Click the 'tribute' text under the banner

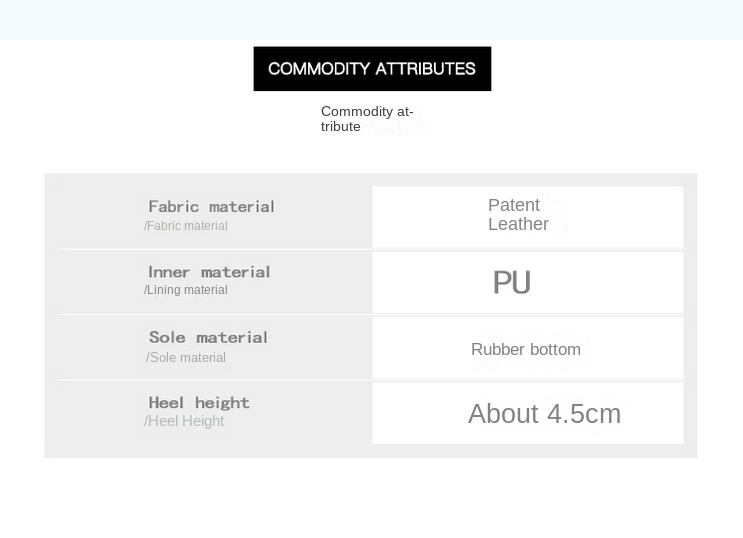click(x=341, y=127)
